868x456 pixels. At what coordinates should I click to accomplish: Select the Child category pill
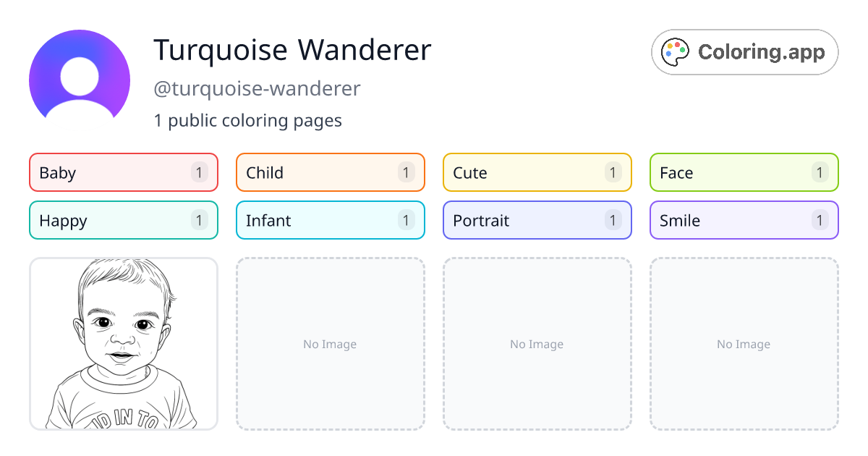coord(330,172)
